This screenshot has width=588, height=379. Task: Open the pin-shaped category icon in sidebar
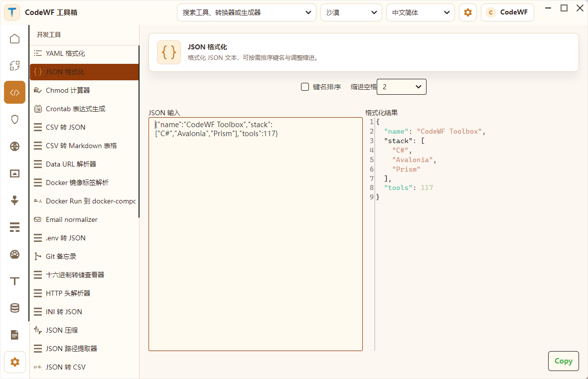click(x=14, y=200)
